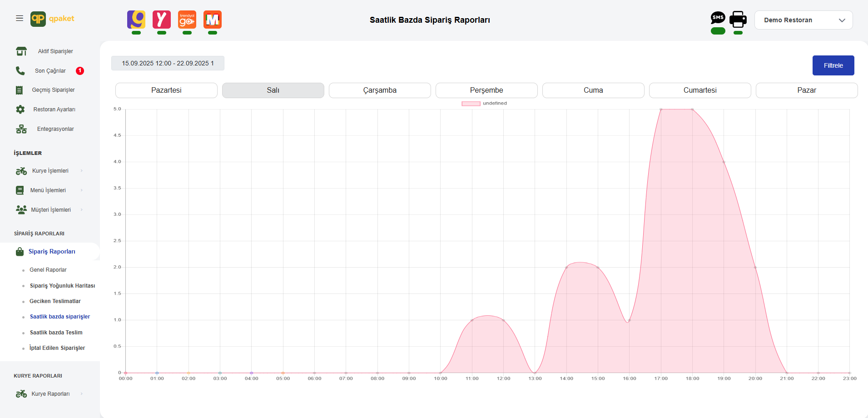The image size is (868, 418).
Task: Click the qpaket logo
Action: (52, 19)
